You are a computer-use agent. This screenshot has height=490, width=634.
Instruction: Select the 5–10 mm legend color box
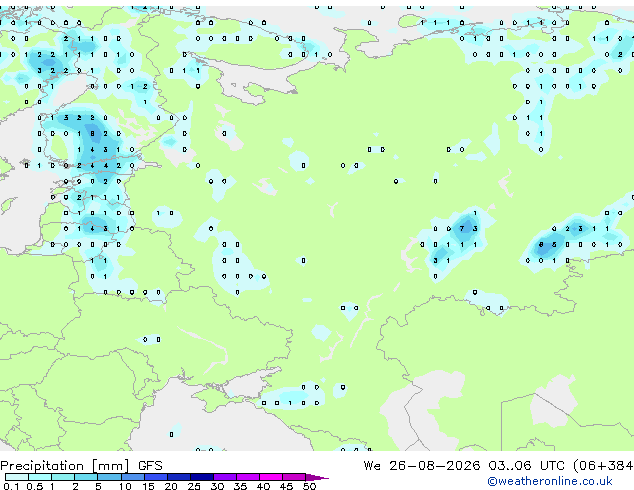[109, 477]
